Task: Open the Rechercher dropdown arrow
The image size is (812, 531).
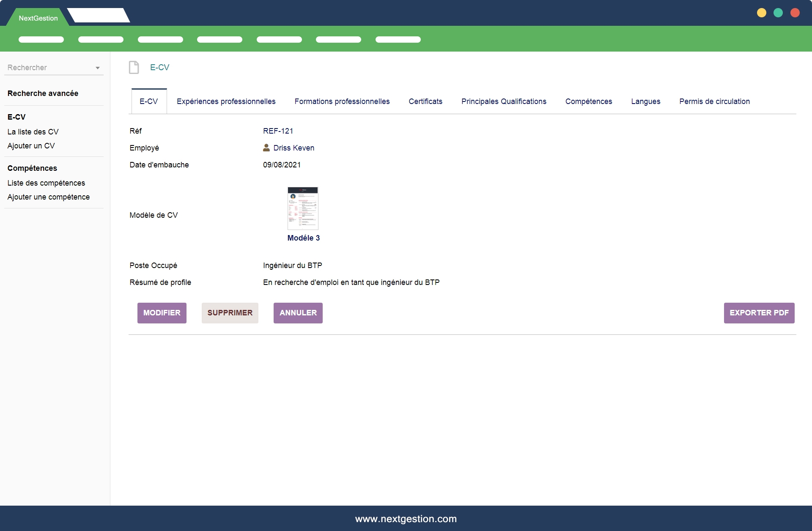Action: pyautogui.click(x=97, y=68)
